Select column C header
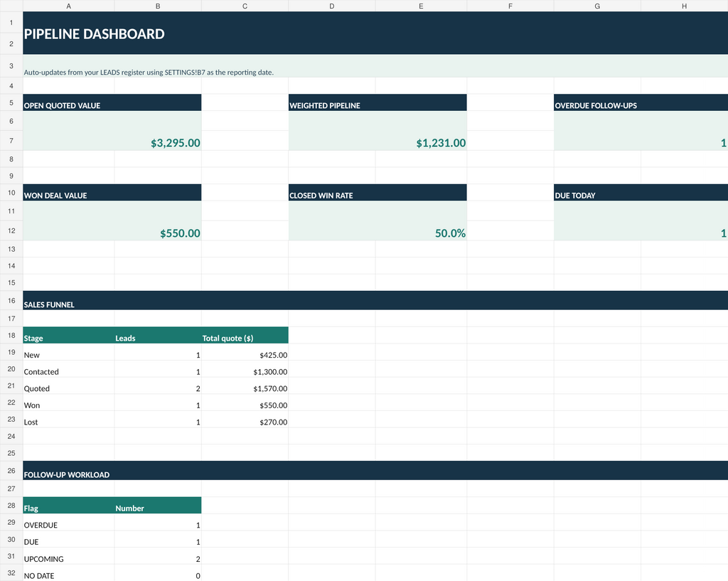The width and height of the screenshot is (728, 581). (245, 6)
